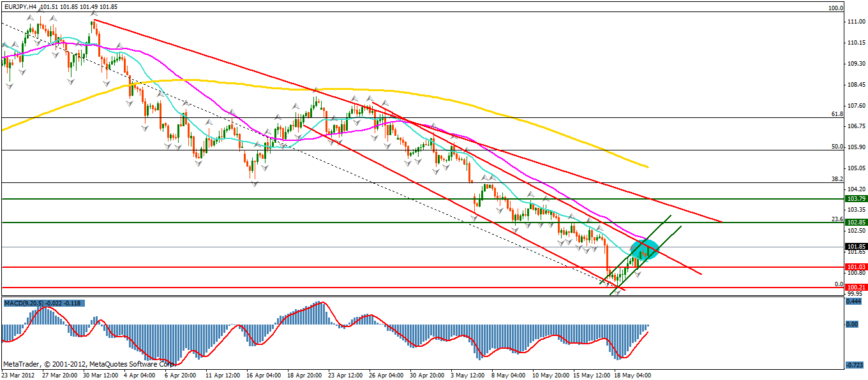Click the cyan ellipse highlight on recent candles
This screenshot has height=380, width=868.
644,248
